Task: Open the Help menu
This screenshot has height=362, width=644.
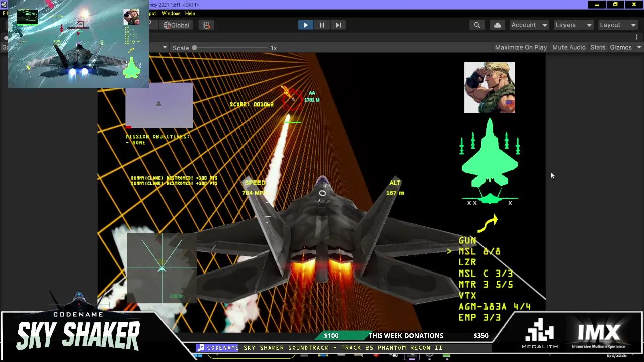Action: [190, 13]
